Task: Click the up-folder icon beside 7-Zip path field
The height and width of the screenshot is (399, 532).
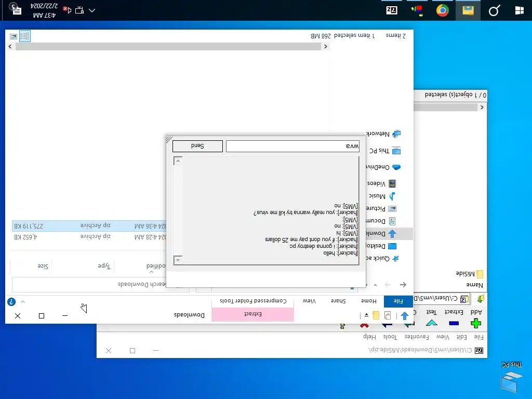Action: (481, 299)
